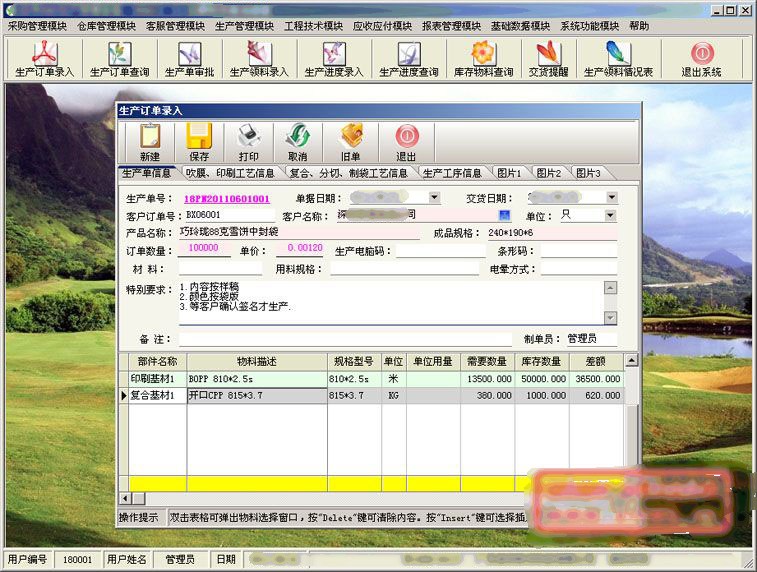Expand the 单据日期 date dropdown
This screenshot has width=757, height=572.
tap(434, 197)
